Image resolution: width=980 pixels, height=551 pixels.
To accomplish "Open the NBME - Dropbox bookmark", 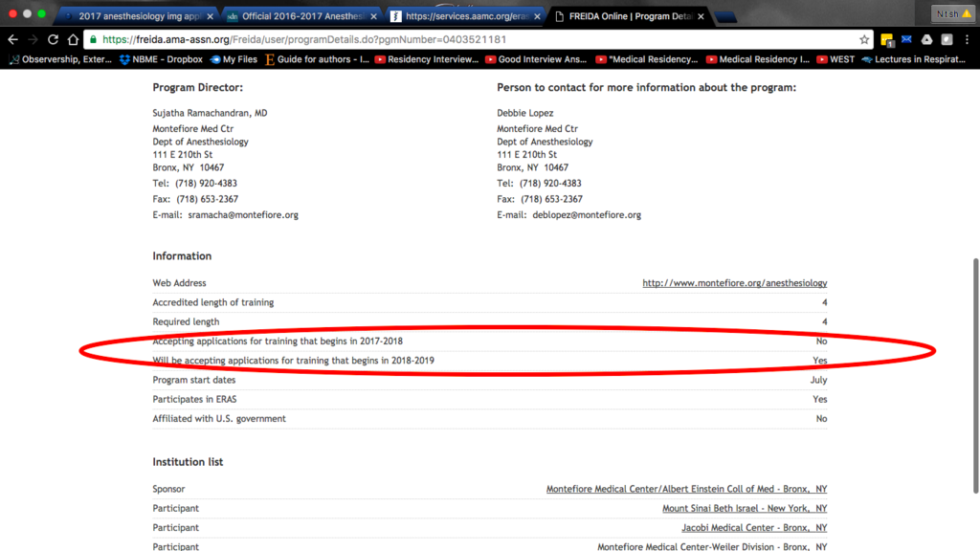I will tap(161, 59).
